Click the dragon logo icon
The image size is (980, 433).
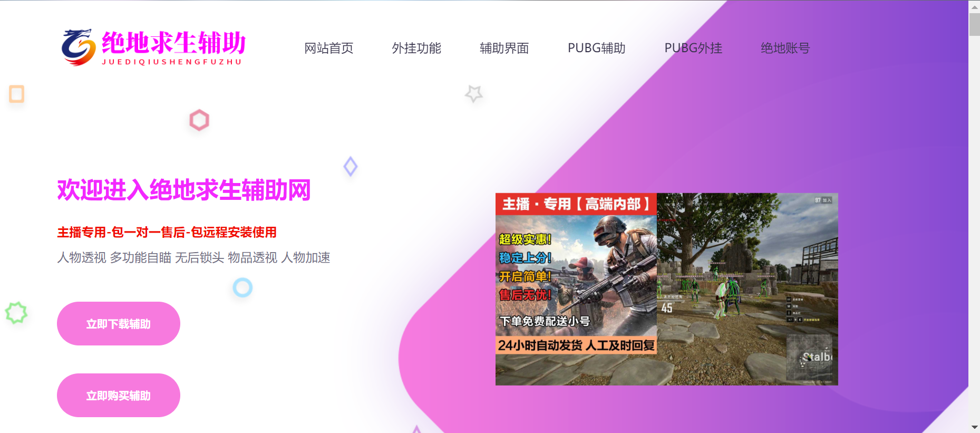[x=79, y=47]
